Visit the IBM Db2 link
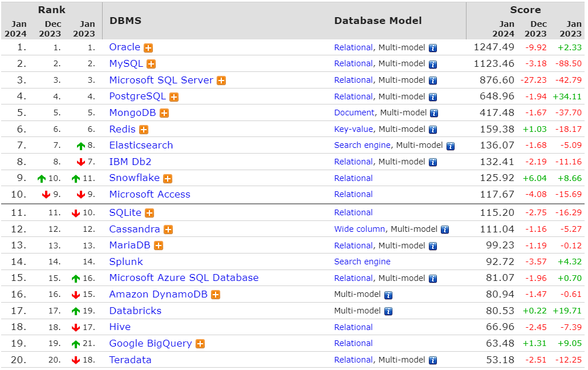This screenshot has height=370, width=588. pos(130,162)
